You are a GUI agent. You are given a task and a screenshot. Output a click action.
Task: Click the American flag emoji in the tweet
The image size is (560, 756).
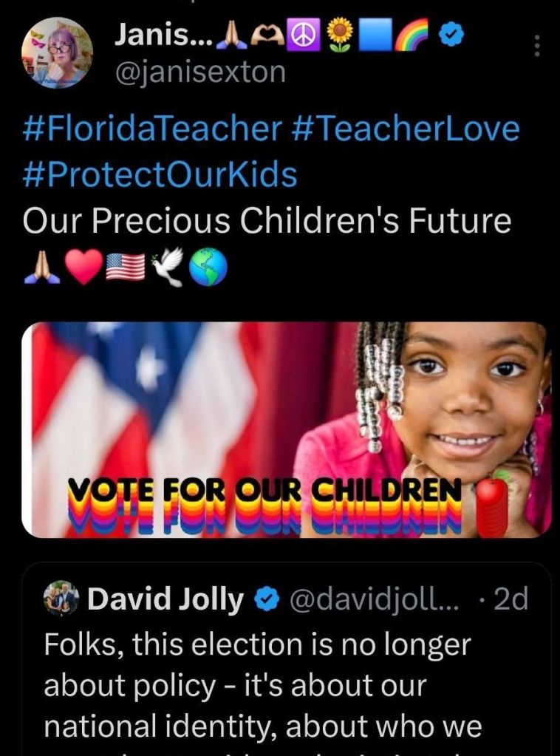click(125, 267)
